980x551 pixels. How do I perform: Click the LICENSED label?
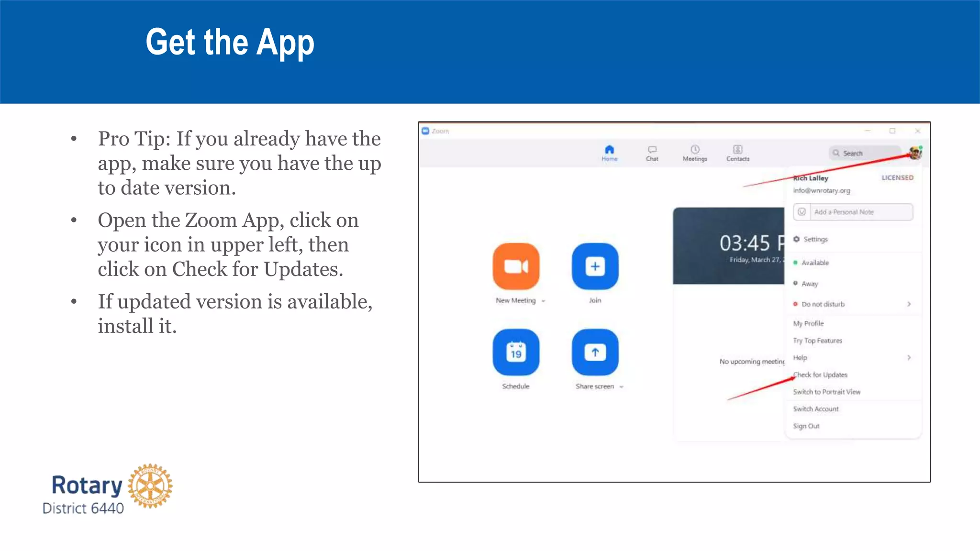pyautogui.click(x=898, y=177)
